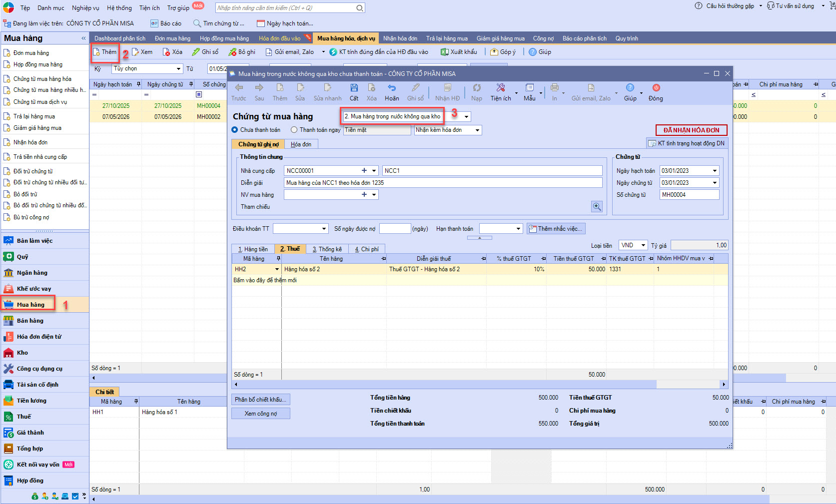Click the Xem công nợ button
Screen dimensions: 836x504
(x=260, y=414)
